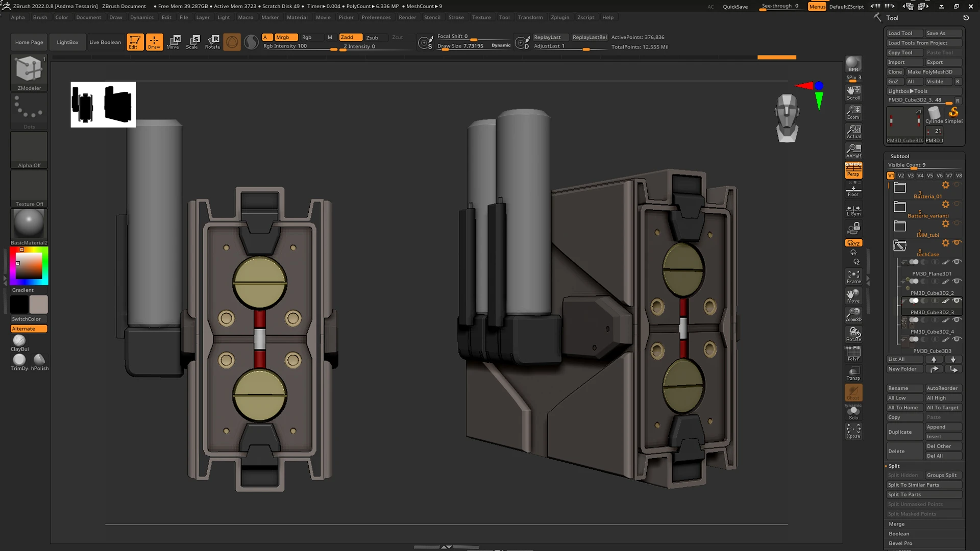Viewport: 980px width, 551px height.
Task: Toggle Transp transparency mode
Action: point(853,373)
